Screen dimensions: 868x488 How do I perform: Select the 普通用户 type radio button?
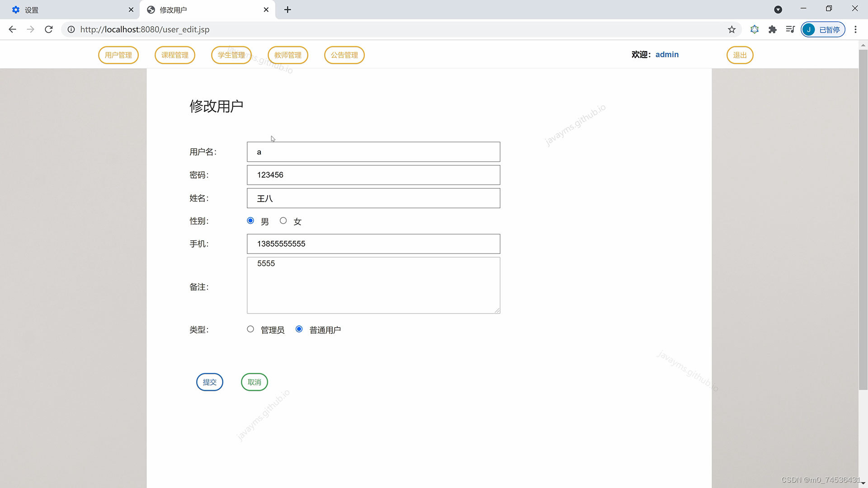[x=299, y=329]
